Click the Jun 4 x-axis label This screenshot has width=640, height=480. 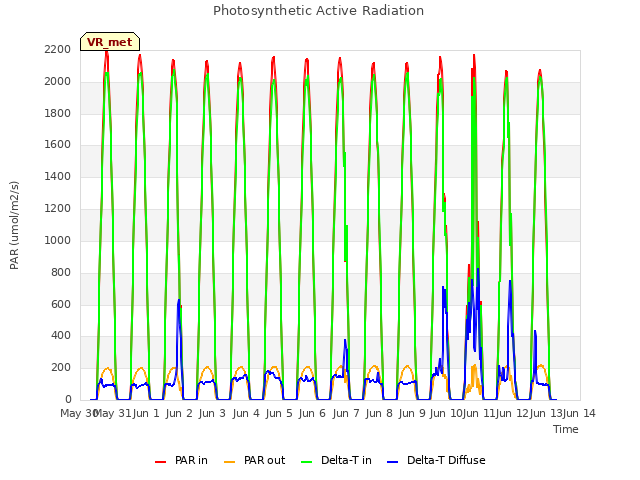(x=246, y=413)
